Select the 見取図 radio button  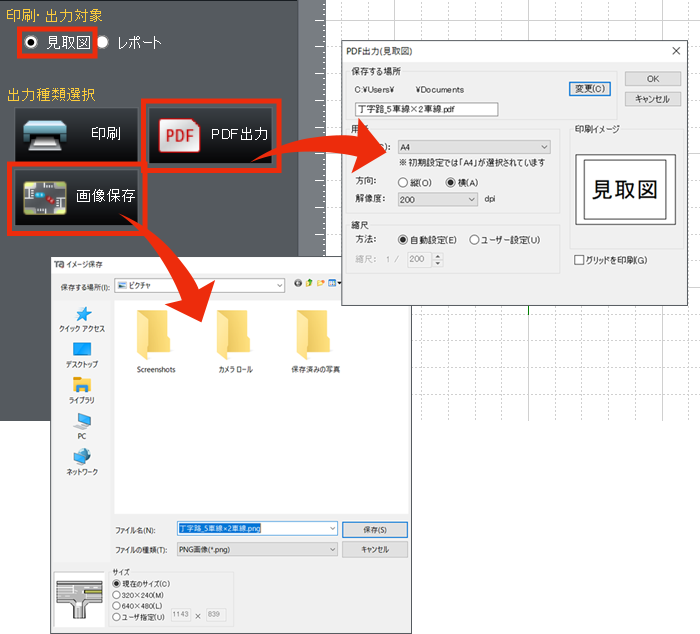tap(31, 42)
